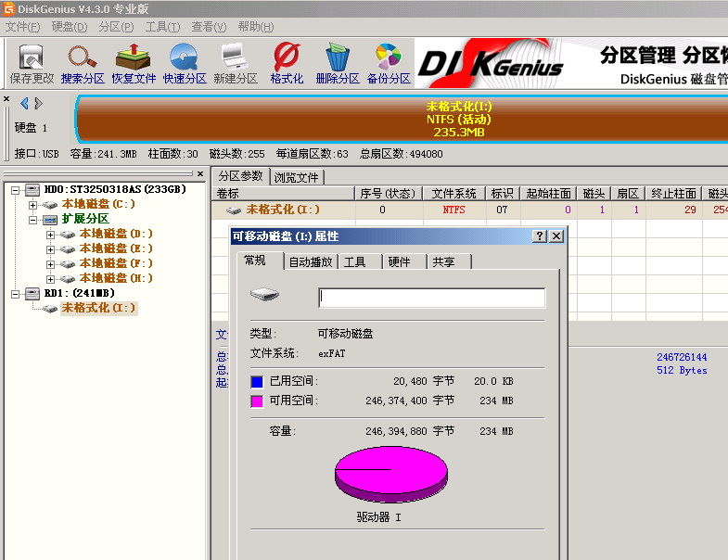Click the NTFS file system cell
The image size is (728, 560).
click(x=454, y=210)
